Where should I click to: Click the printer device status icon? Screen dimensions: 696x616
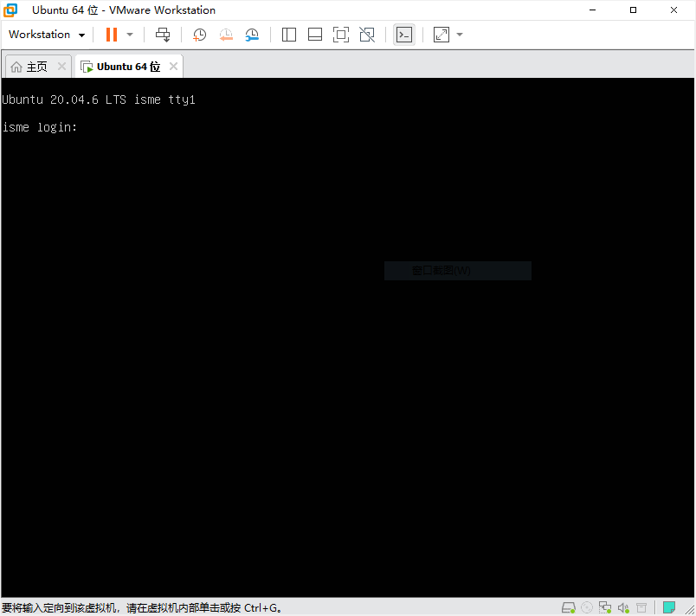(x=641, y=607)
